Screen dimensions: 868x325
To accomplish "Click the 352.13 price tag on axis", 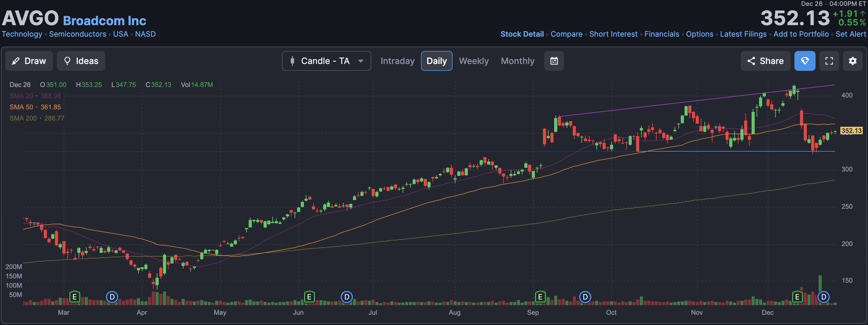I will (x=851, y=130).
